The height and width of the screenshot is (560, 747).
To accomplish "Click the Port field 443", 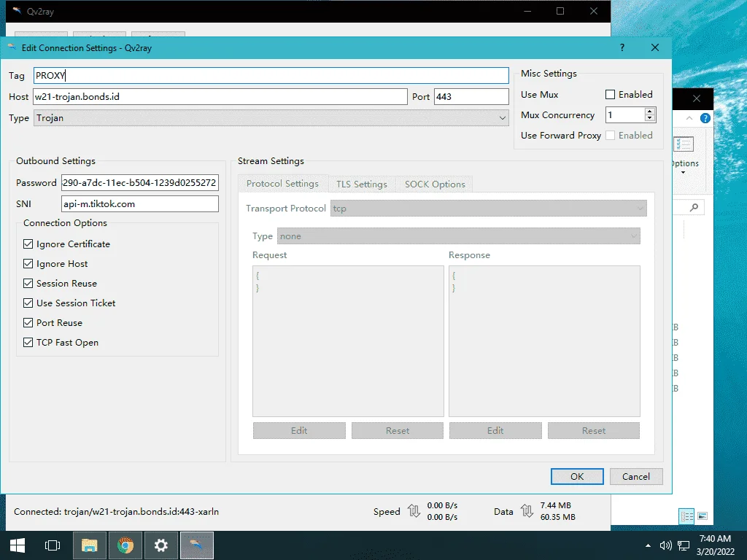I will (x=471, y=97).
